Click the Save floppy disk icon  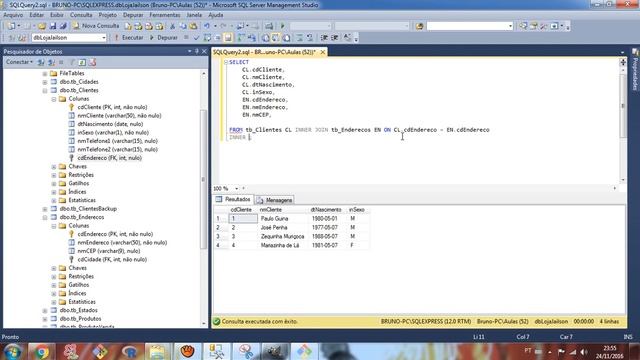coord(53,26)
